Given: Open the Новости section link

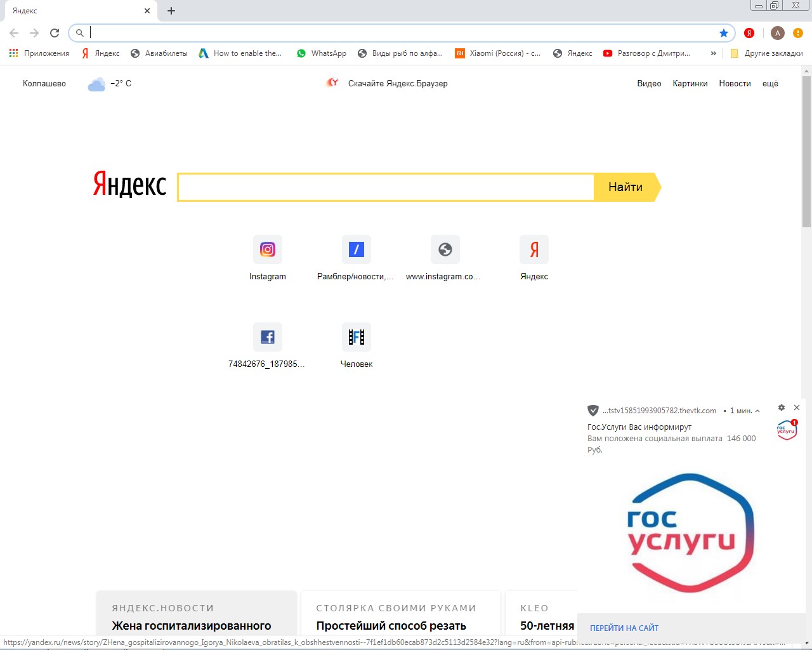Looking at the screenshot, I should click(x=735, y=84).
